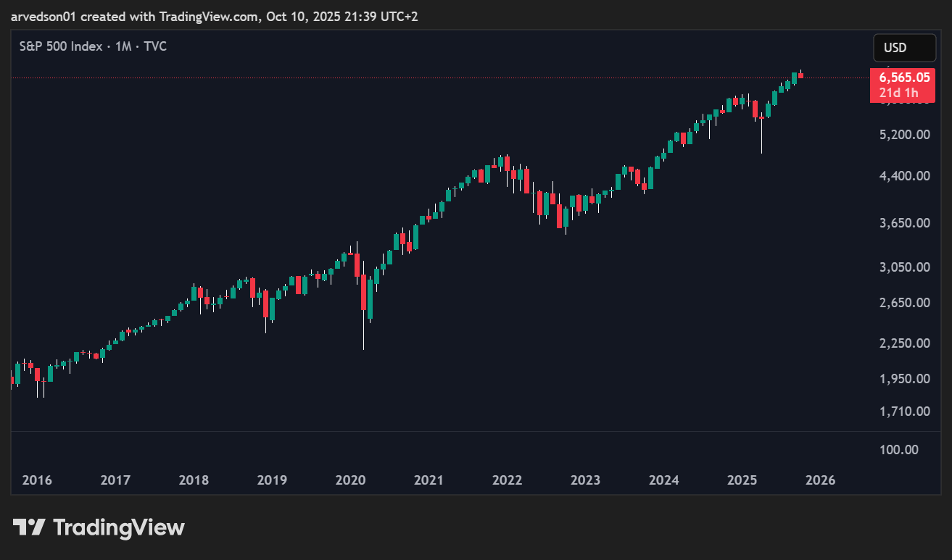Click the 2025 year label on time axis

(742, 480)
